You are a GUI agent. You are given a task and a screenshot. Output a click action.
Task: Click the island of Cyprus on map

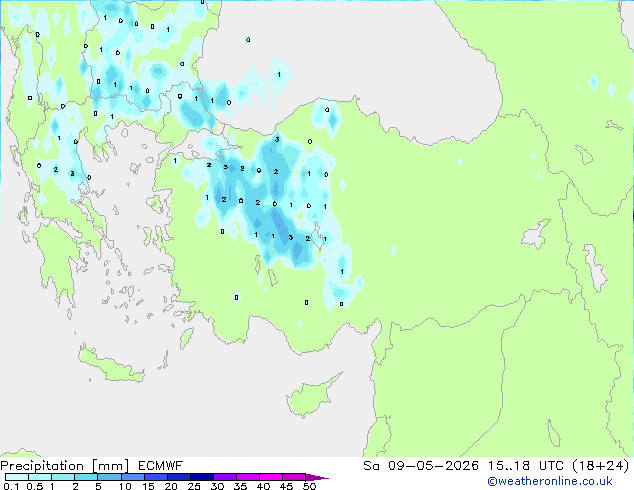point(309,397)
